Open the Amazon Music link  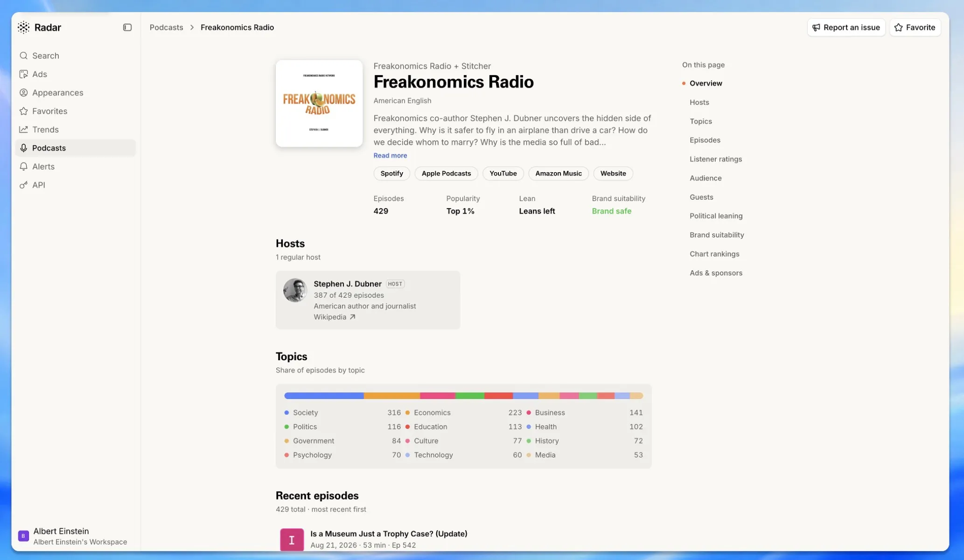(x=559, y=174)
